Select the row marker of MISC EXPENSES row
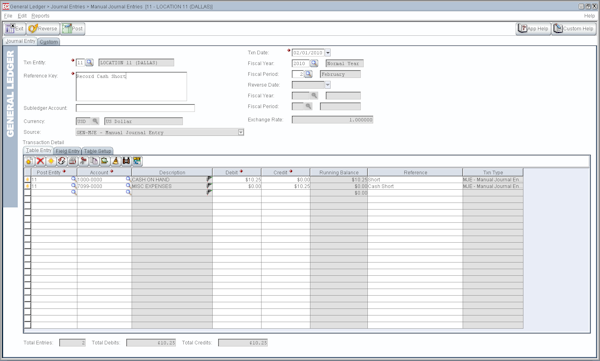 pos(27,186)
